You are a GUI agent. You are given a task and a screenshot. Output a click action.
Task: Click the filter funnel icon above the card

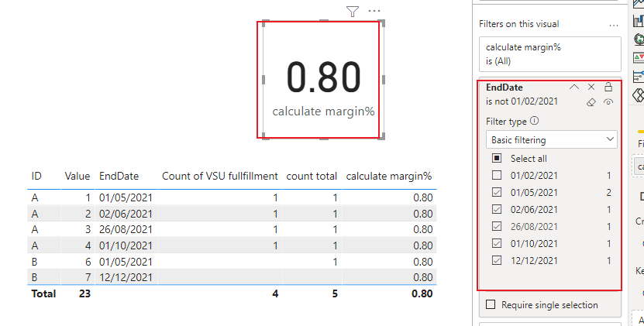[x=353, y=12]
